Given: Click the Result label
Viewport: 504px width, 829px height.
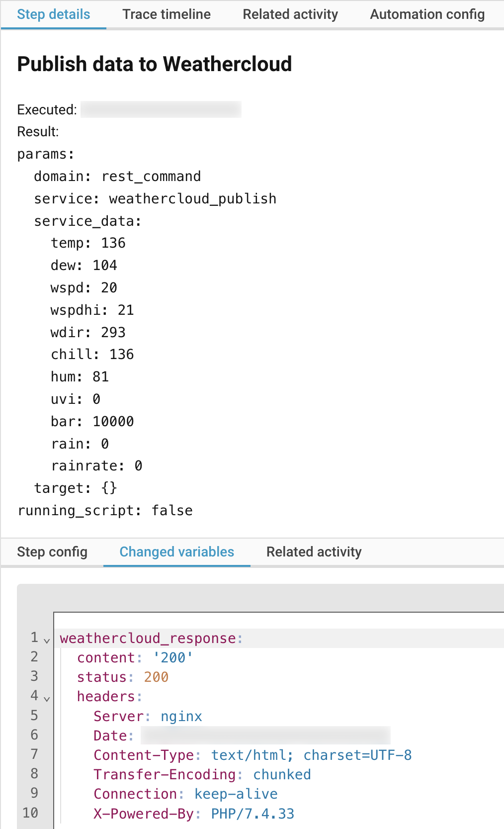Looking at the screenshot, I should click(x=38, y=132).
